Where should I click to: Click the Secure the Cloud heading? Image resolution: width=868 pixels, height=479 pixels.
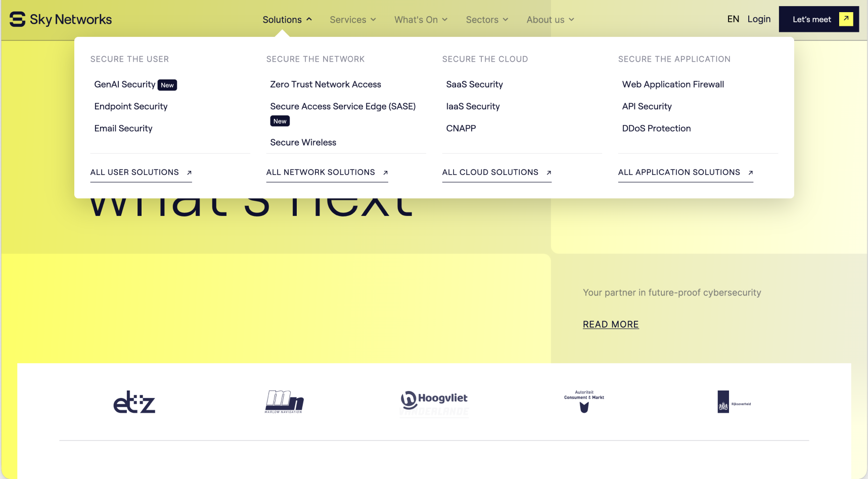(485, 59)
